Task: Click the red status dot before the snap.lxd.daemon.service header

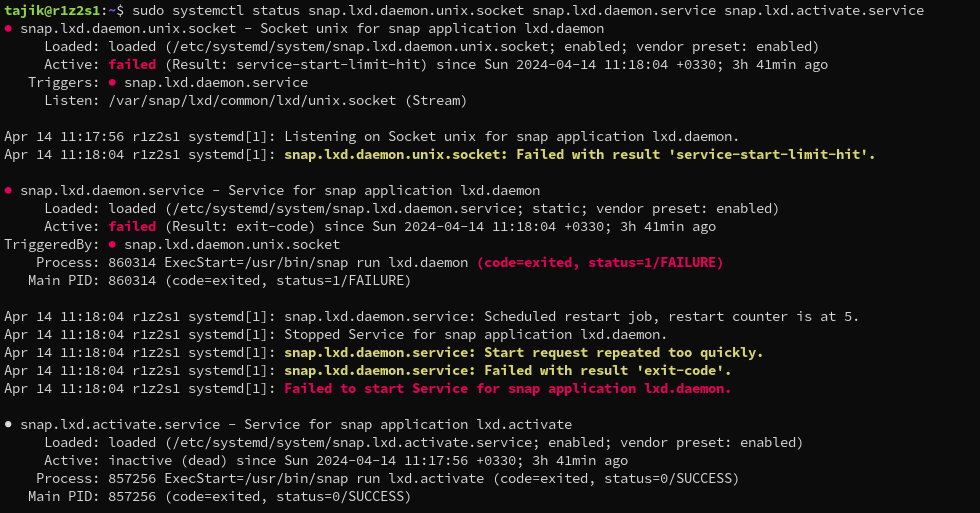Action: coord(9,191)
